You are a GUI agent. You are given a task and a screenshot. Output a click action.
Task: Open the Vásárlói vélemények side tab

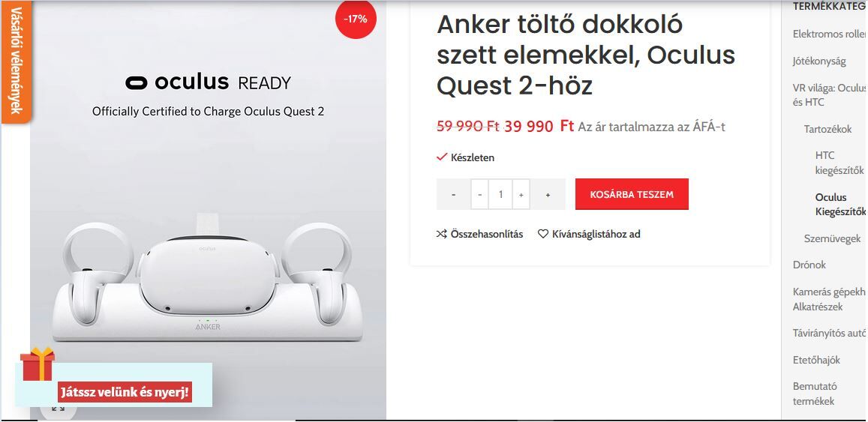pyautogui.click(x=16, y=61)
